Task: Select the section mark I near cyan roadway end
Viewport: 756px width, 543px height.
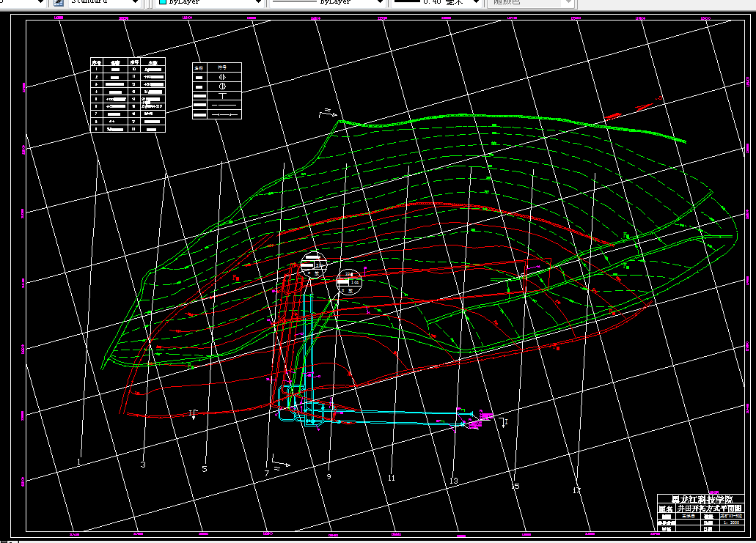Action: (x=504, y=423)
